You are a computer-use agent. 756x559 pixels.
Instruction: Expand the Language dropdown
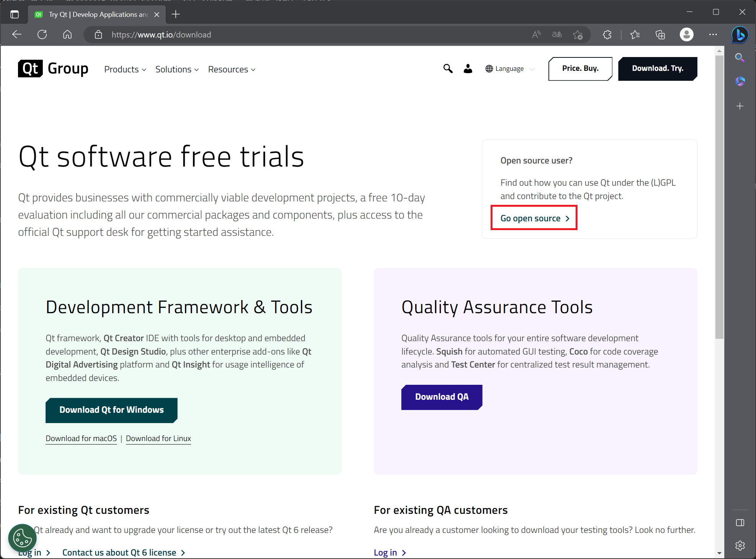tap(510, 69)
